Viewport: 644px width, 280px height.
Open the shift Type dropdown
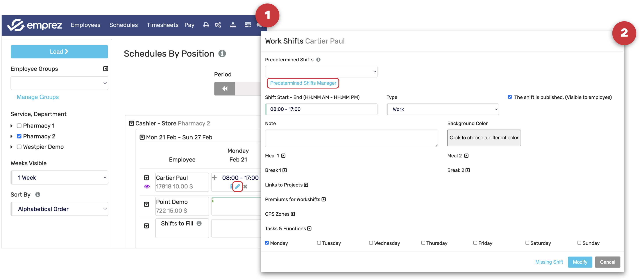click(442, 109)
